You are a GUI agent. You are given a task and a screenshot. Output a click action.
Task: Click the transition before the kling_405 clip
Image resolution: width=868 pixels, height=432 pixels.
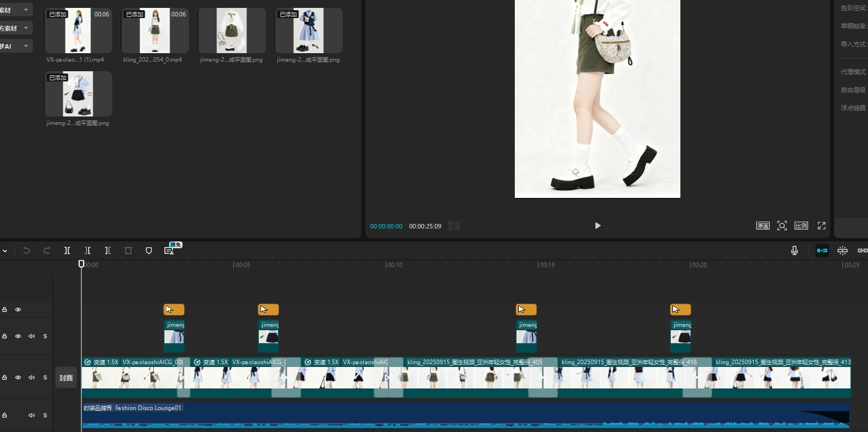pyautogui.click(x=388, y=377)
